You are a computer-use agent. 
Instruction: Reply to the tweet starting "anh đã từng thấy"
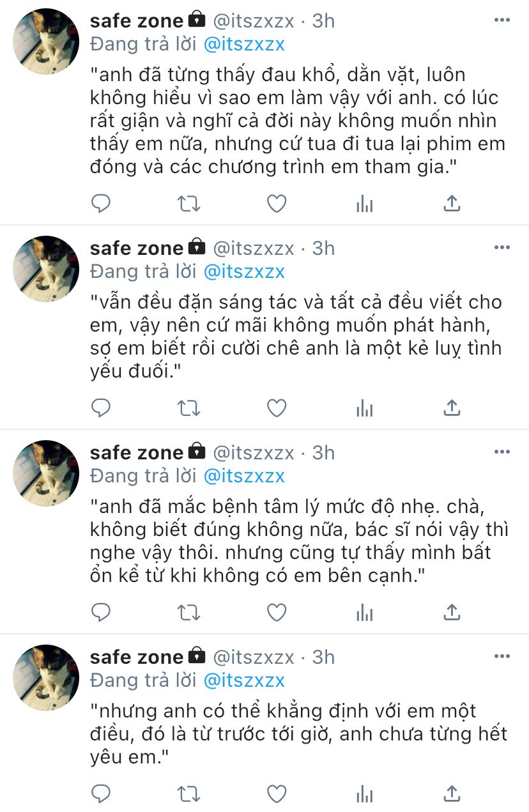pyautogui.click(x=101, y=204)
